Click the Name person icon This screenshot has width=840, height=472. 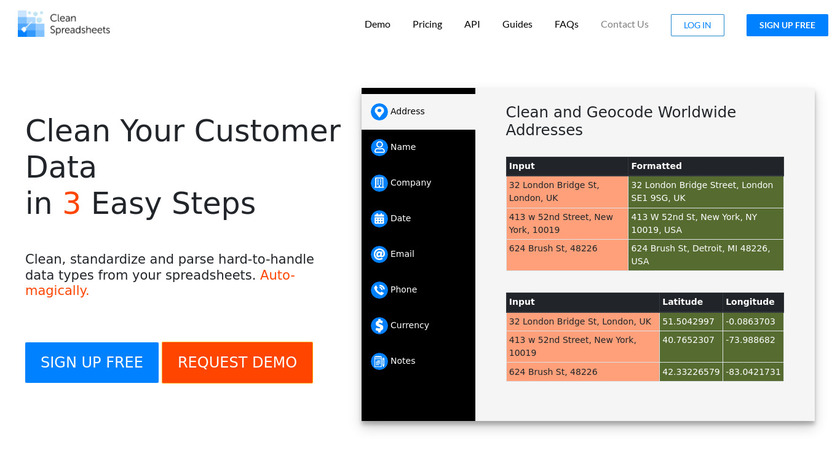(379, 148)
